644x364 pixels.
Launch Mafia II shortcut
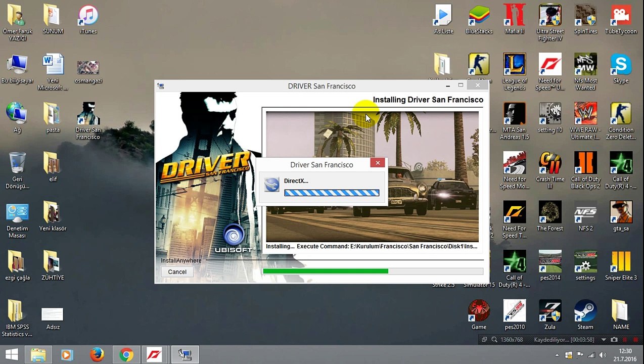(514, 20)
